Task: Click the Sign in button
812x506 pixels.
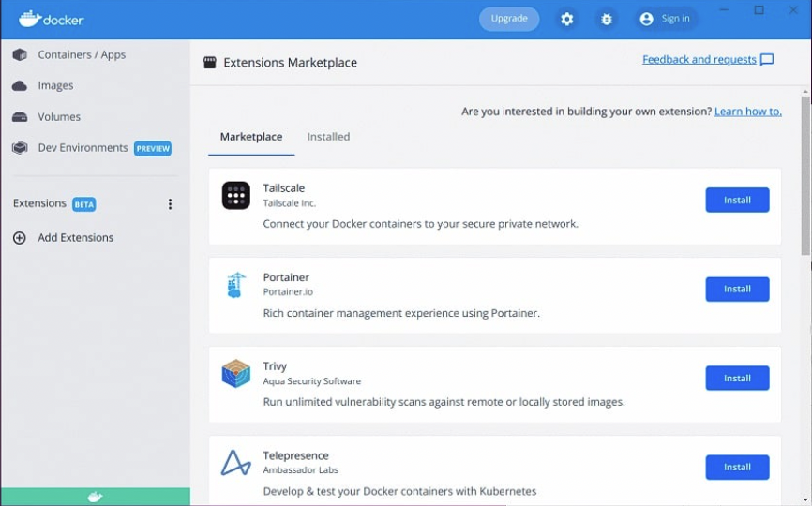Action: click(666, 19)
